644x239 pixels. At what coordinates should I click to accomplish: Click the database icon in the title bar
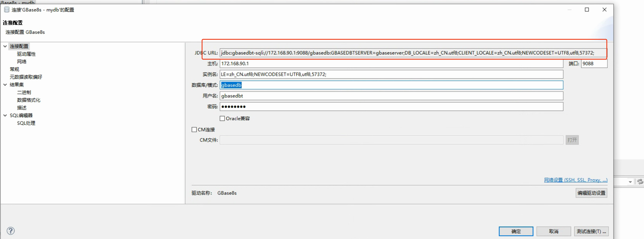pyautogui.click(x=7, y=10)
